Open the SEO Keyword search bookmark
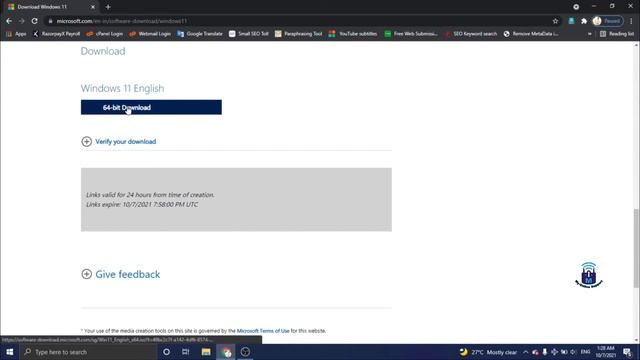Viewport: 640px width, 360px height. pos(471,34)
